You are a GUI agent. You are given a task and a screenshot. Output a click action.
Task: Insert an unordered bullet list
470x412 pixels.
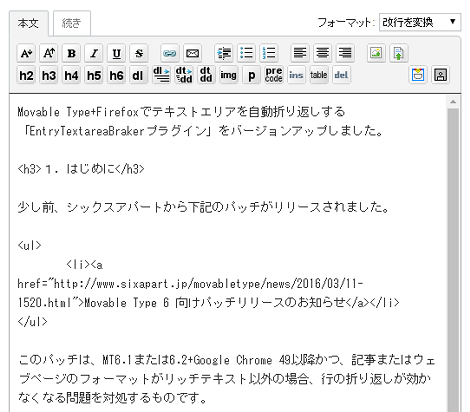(x=247, y=53)
